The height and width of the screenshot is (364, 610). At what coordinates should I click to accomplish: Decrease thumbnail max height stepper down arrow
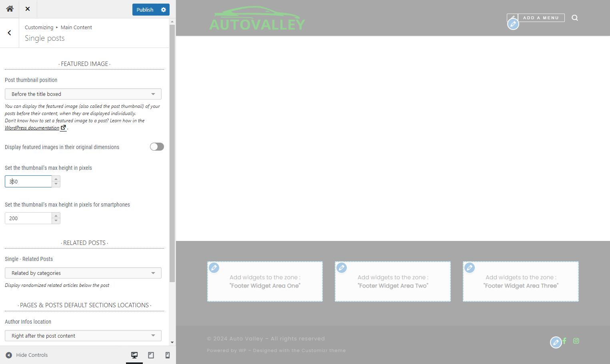coord(56,184)
